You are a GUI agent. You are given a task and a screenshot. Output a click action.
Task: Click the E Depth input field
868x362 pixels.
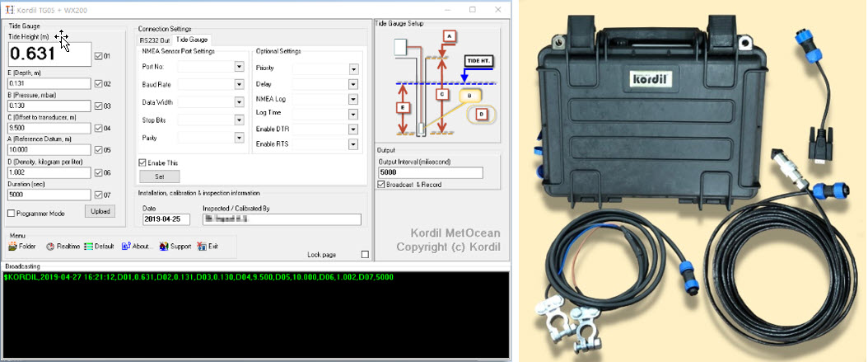(49, 84)
